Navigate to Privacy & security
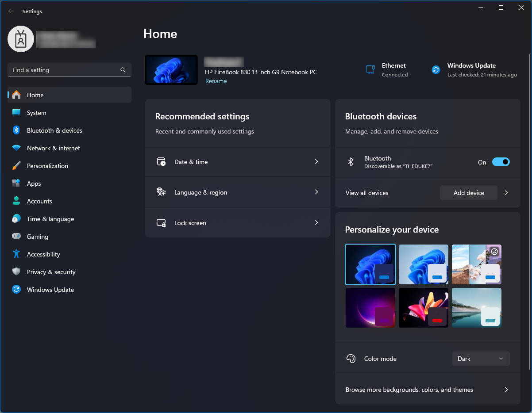The image size is (532, 413). tap(69, 272)
